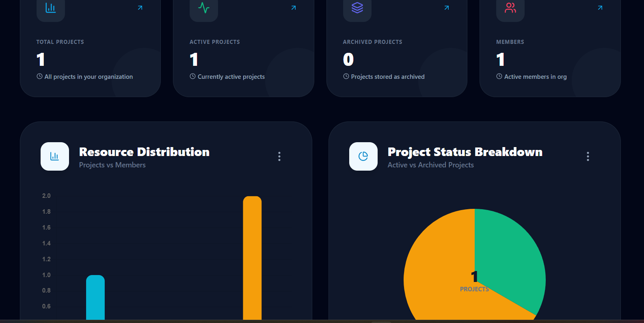
Task: Click the orange bar in Resource Distribution
Action: tap(252, 258)
